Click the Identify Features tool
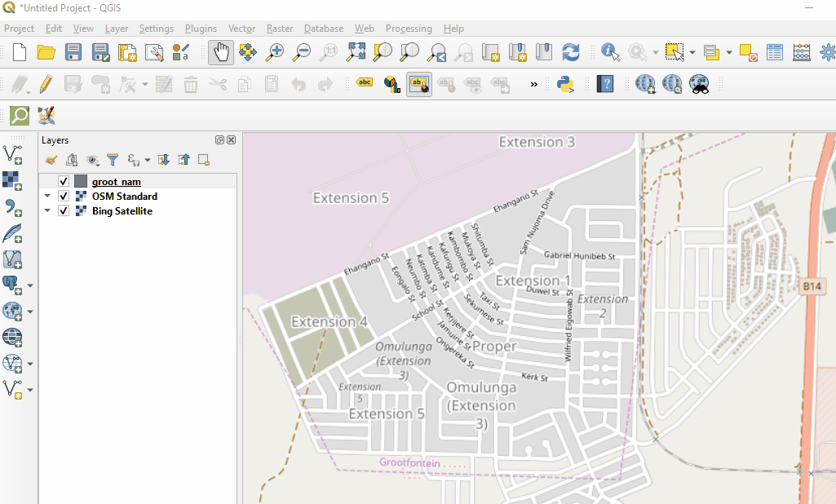 610,52
